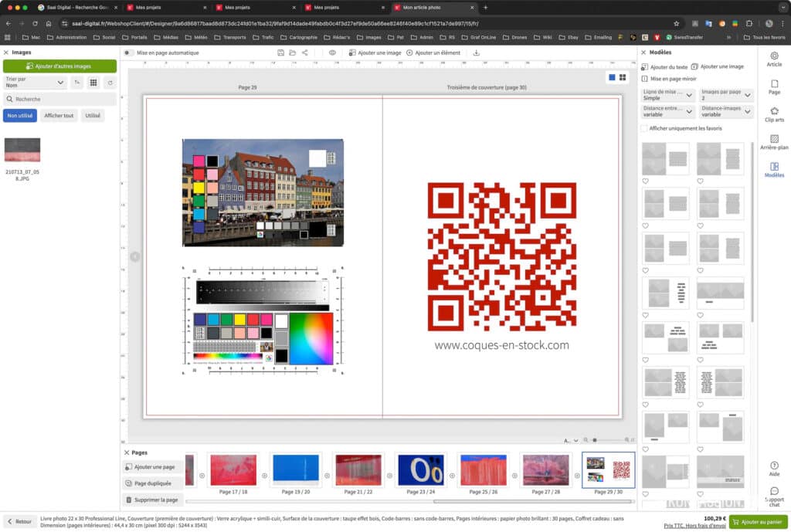The width and height of the screenshot is (791, 532).
Task: Click Ajouter un élément in toolbar
Action: (433, 53)
